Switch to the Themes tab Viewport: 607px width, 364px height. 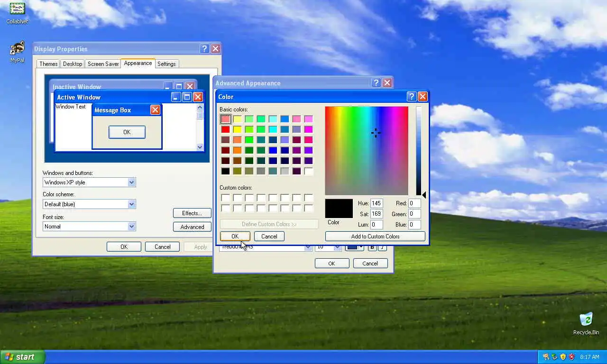(x=48, y=64)
